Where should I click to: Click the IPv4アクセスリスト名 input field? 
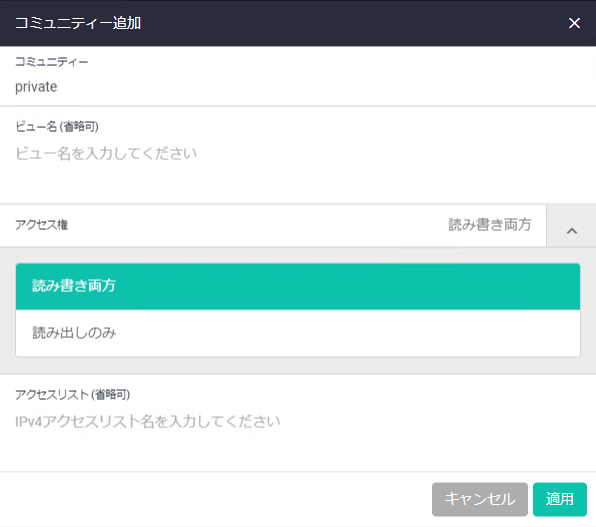coord(298,422)
